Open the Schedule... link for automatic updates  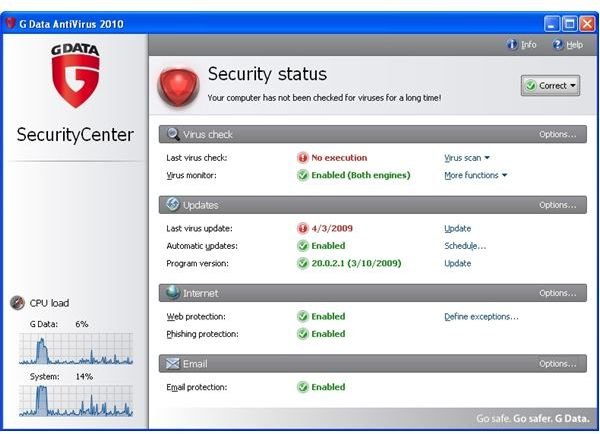[x=465, y=246]
